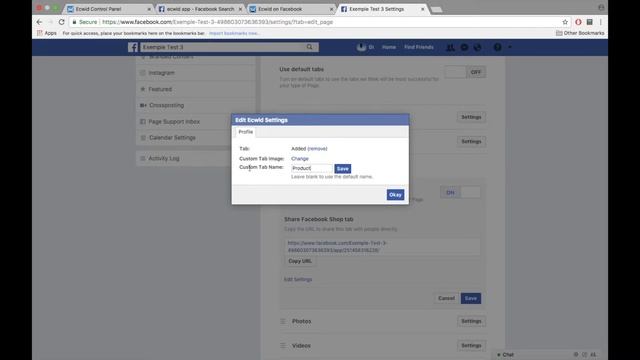Open the notifications globe icon
The image size is (640, 360).
click(x=478, y=47)
